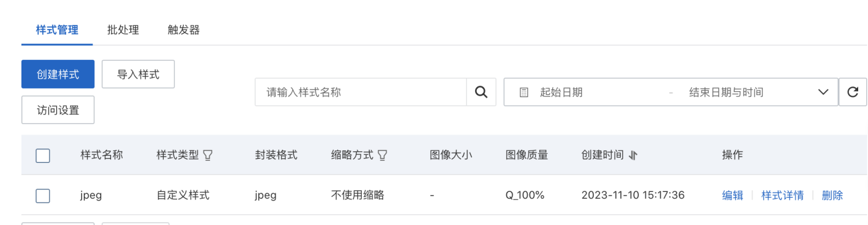This screenshot has width=868, height=225.
Task: Click the refresh icon button
Action: coord(852,92)
